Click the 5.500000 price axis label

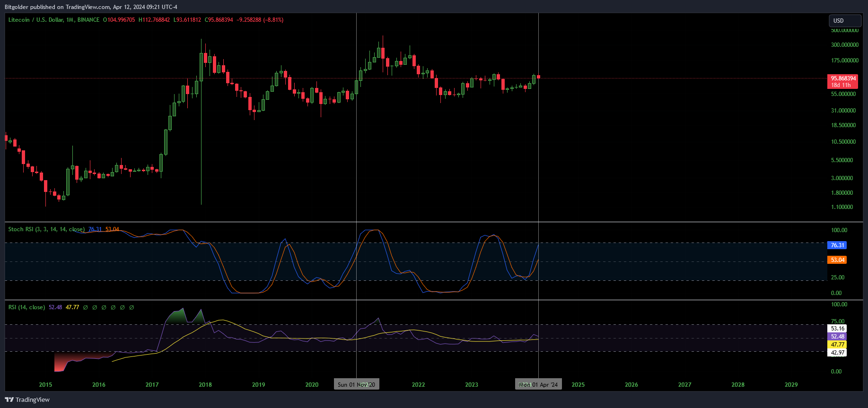(842, 160)
